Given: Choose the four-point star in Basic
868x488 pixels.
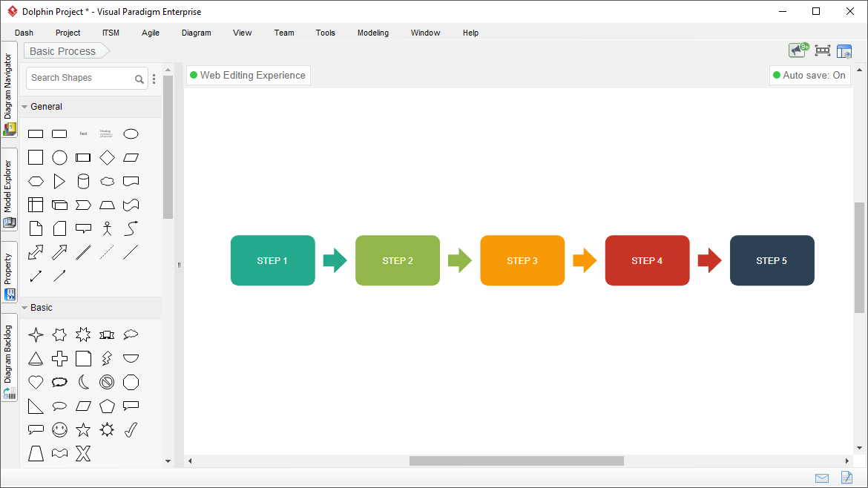Looking at the screenshot, I should point(36,334).
